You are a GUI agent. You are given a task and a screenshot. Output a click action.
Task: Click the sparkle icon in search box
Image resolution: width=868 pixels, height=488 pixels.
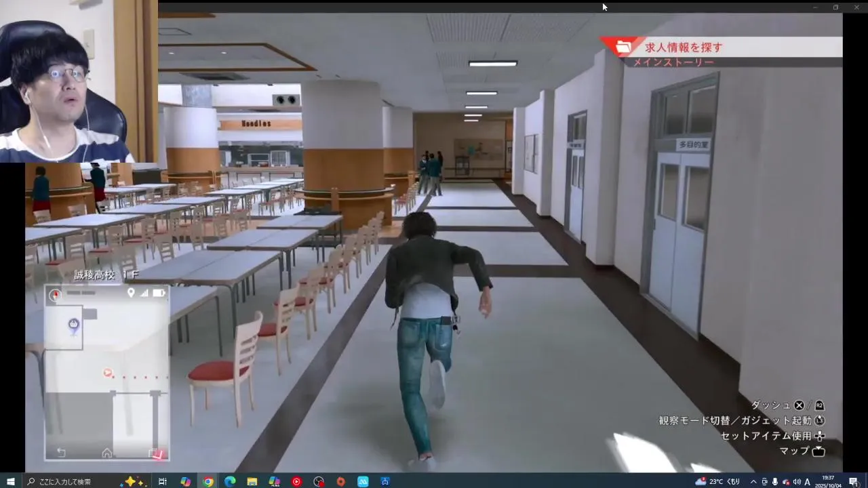[x=134, y=481]
